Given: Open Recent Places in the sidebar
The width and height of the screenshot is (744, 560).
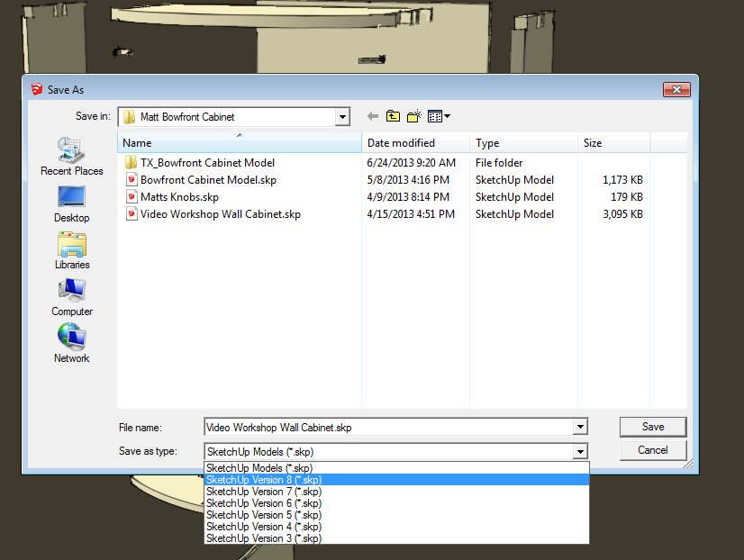Looking at the screenshot, I should [x=72, y=157].
